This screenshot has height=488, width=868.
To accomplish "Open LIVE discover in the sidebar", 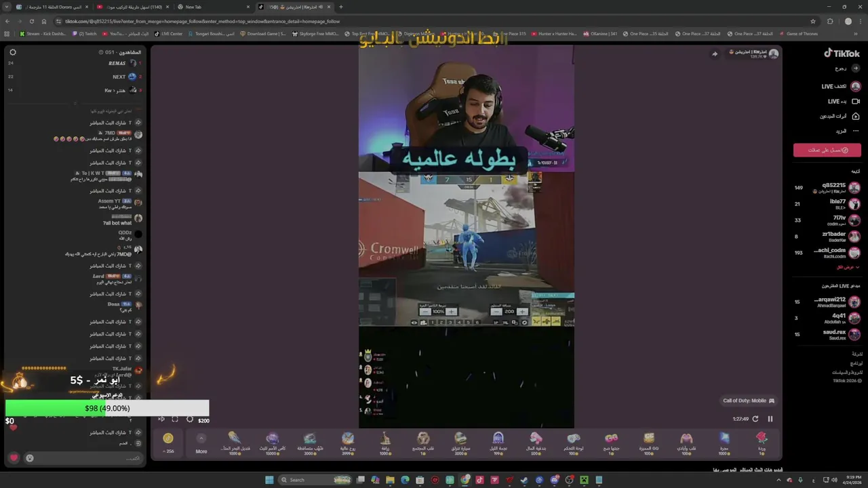I will tap(841, 87).
